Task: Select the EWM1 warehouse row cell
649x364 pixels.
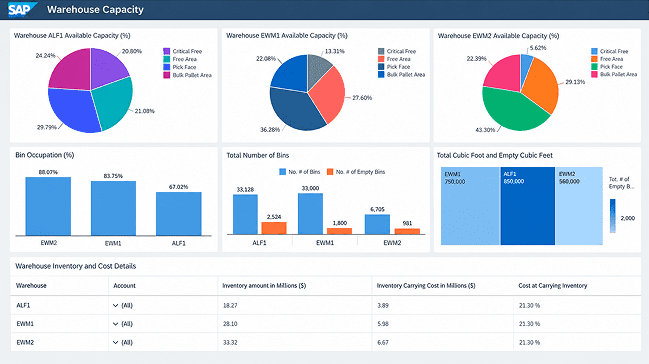Action: (59, 324)
